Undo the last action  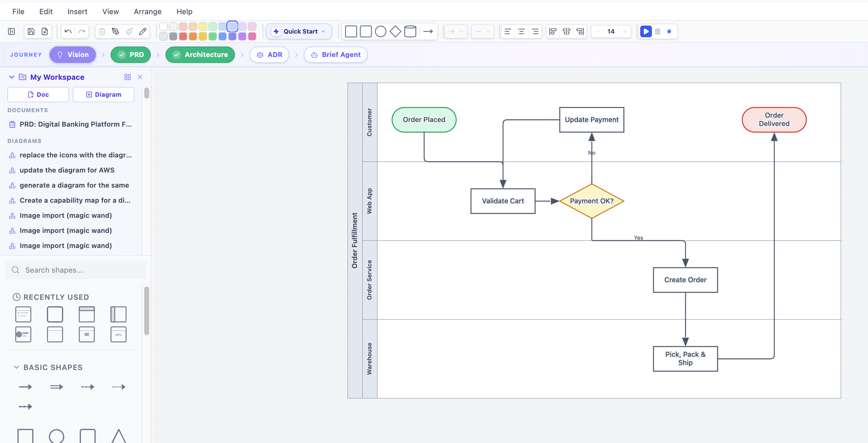tap(68, 31)
